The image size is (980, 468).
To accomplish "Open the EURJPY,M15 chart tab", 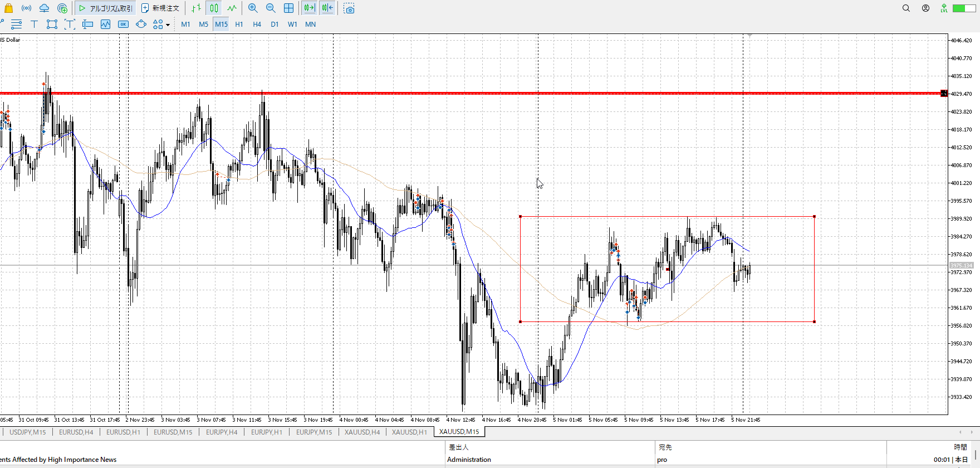I will [313, 432].
